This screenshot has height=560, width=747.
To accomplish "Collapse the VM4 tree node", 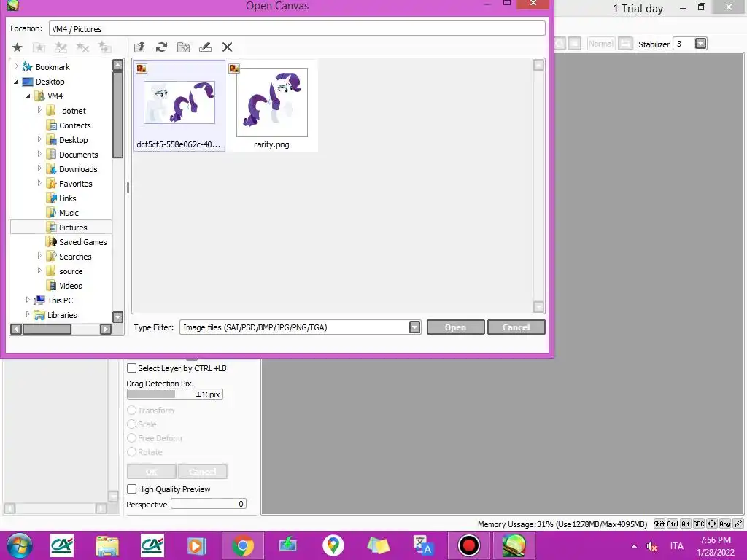I will tap(28, 96).
